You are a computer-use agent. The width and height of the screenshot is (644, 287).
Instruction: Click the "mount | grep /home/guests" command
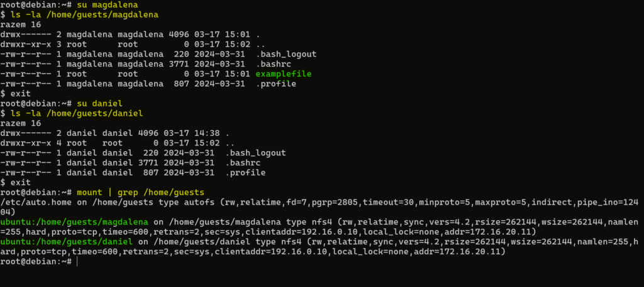142,191
